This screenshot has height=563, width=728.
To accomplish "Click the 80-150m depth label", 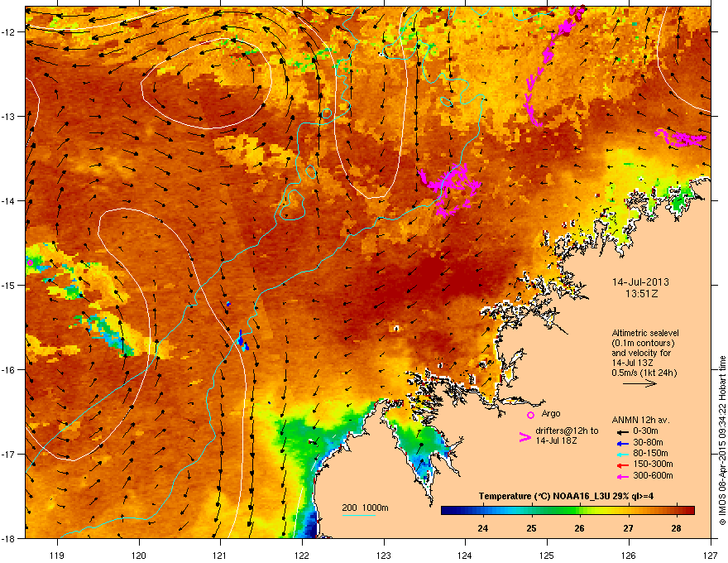I will [650, 453].
